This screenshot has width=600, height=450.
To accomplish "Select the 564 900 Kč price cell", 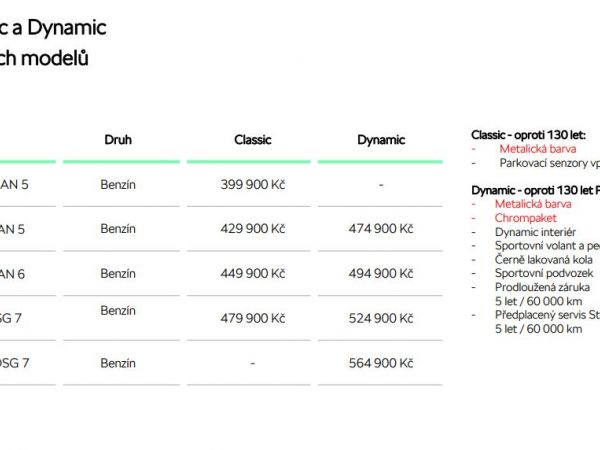I will (x=380, y=363).
